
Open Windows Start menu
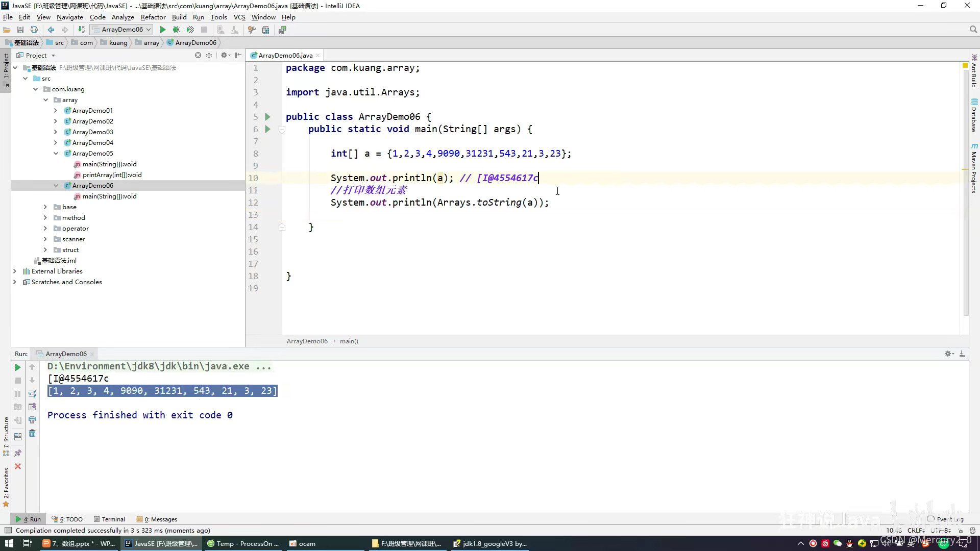[9, 543]
